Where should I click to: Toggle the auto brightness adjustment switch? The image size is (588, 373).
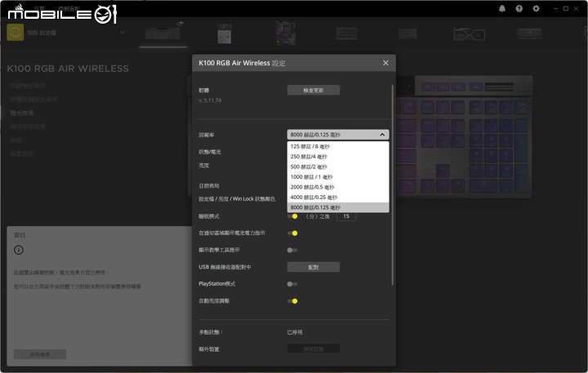tap(292, 301)
